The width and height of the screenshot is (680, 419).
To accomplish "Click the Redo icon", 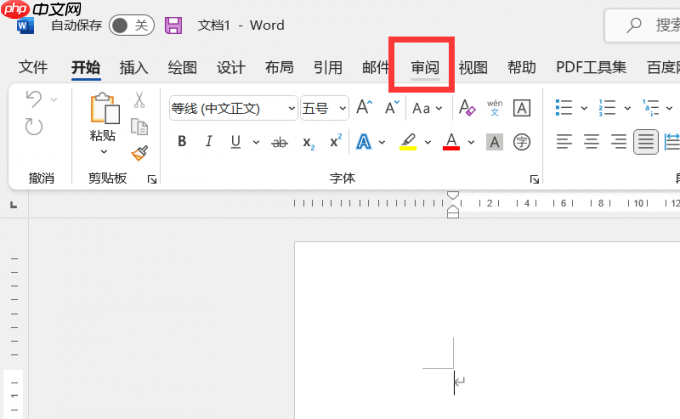I will (34, 127).
